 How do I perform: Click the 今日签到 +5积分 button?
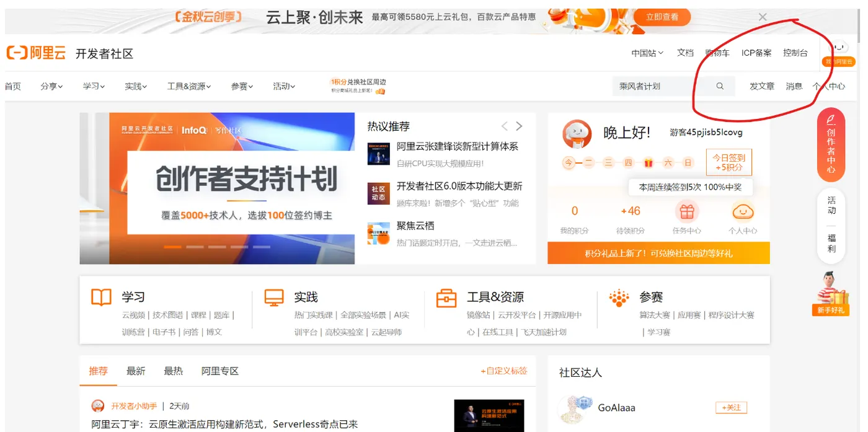pos(729,162)
